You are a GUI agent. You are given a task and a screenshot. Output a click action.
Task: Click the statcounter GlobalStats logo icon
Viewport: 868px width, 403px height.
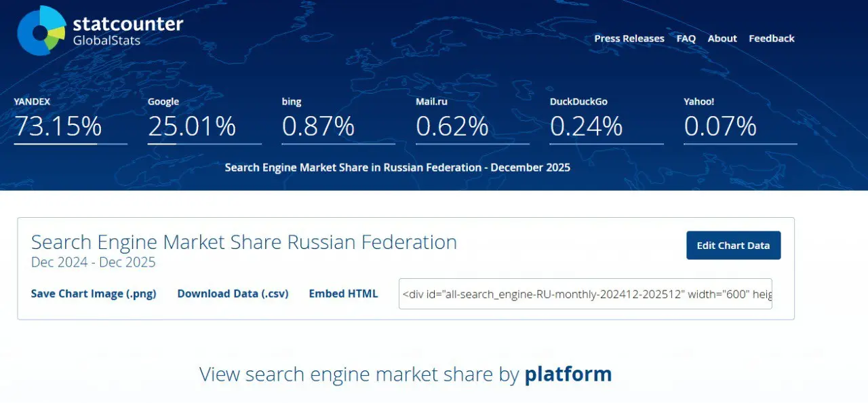41,31
